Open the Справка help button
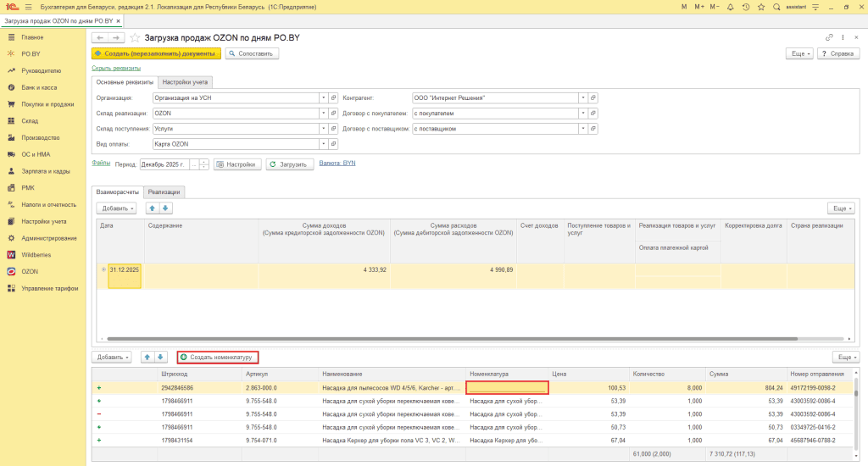Screen dimensions: 868x466 point(838,53)
